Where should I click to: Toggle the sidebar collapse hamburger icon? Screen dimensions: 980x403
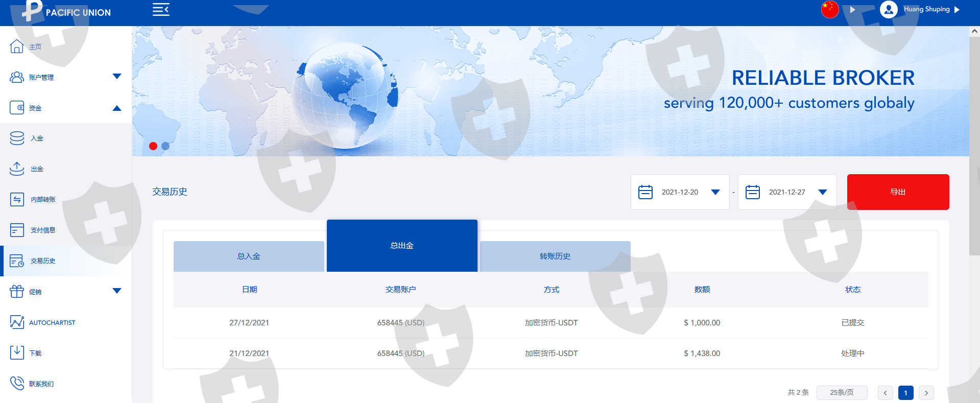pos(161,10)
